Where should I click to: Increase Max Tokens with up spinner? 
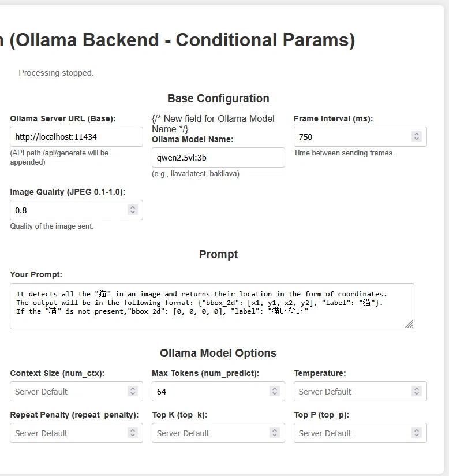click(275, 389)
